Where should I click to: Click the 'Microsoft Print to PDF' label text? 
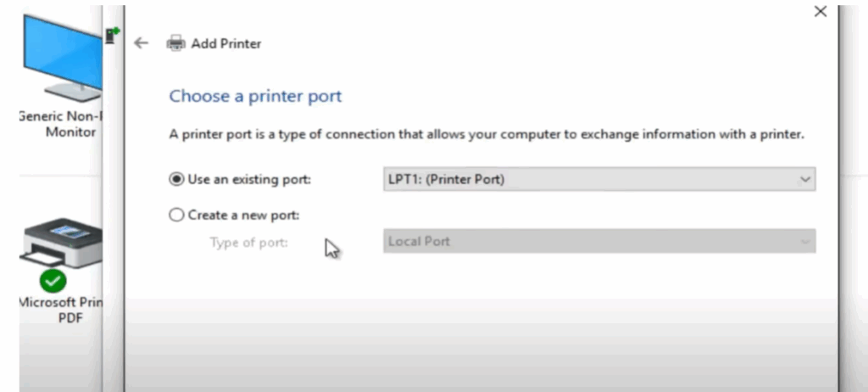(55, 310)
